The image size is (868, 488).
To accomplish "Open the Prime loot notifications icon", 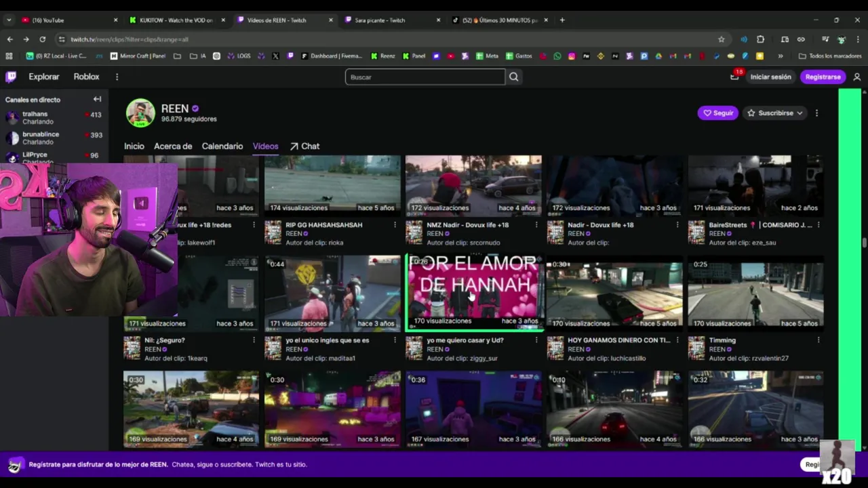I will pyautogui.click(x=734, y=77).
